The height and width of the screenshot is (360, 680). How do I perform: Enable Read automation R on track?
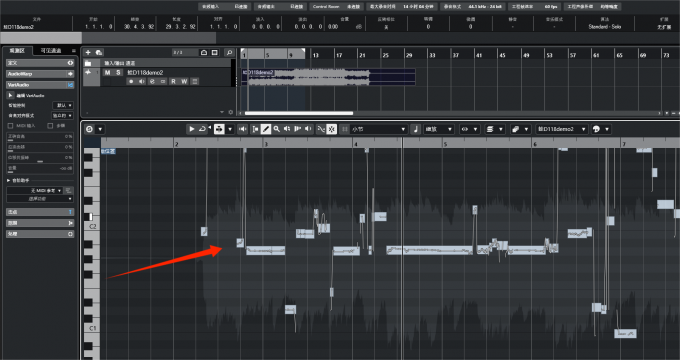point(173,82)
